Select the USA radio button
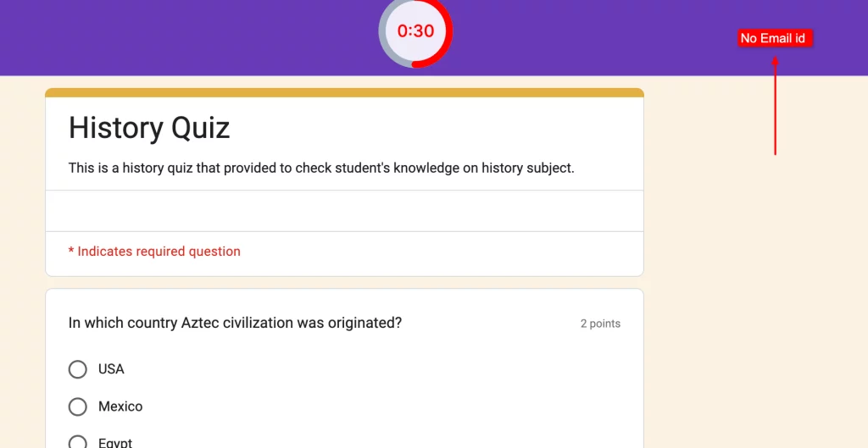868x448 pixels. [78, 369]
